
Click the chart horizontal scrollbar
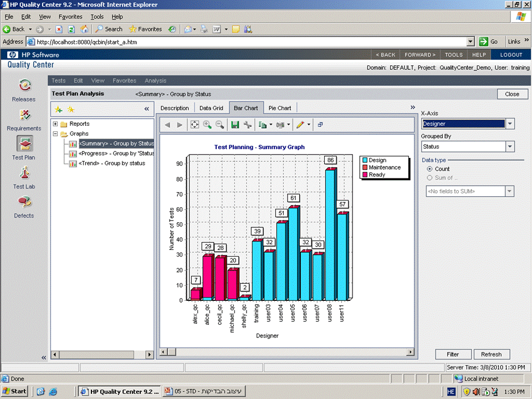[x=287, y=352]
